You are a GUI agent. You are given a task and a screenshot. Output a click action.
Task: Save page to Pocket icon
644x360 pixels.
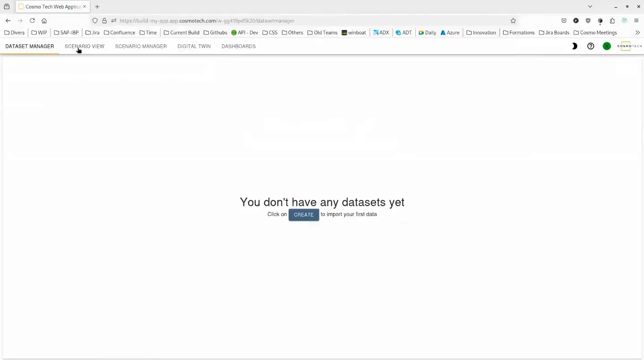pyautogui.click(x=563, y=21)
